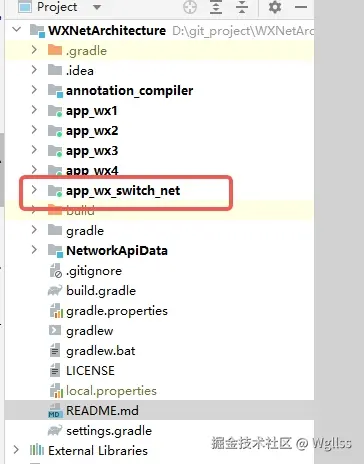Image resolution: width=364 pixels, height=464 pixels.
Task: Select the gradle folder name
Action: pos(85,231)
